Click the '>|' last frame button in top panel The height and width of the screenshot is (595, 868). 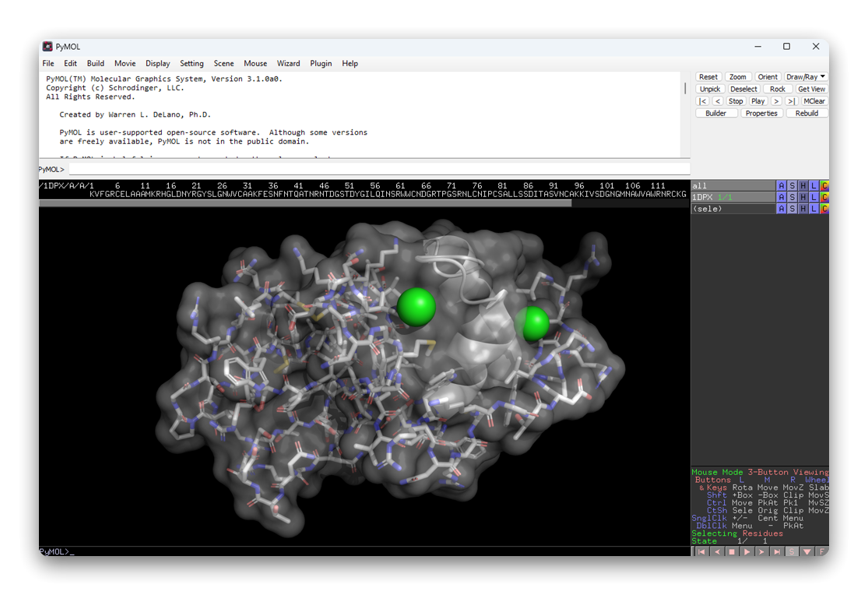[x=792, y=101]
